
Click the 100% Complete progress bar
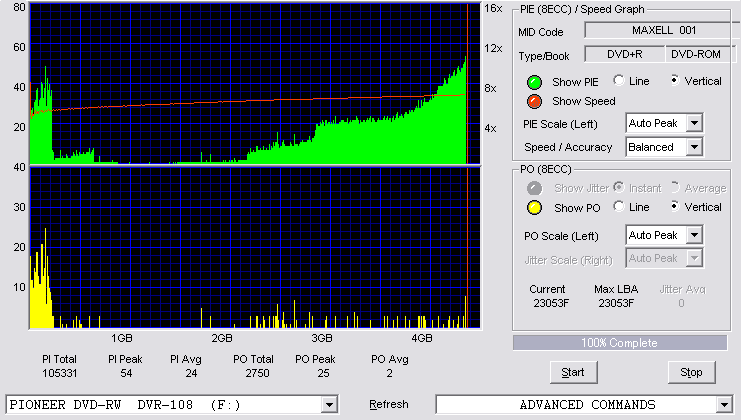click(x=620, y=343)
